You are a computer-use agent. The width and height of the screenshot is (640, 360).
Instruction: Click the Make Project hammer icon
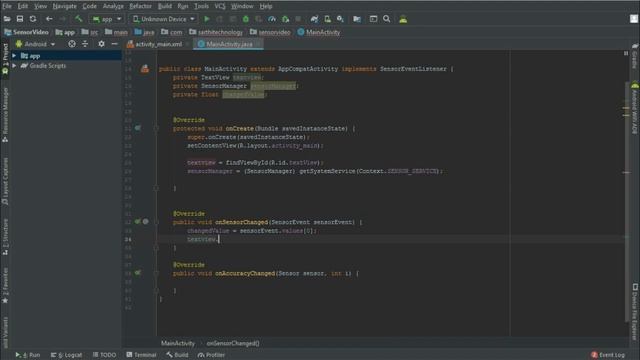(78, 19)
